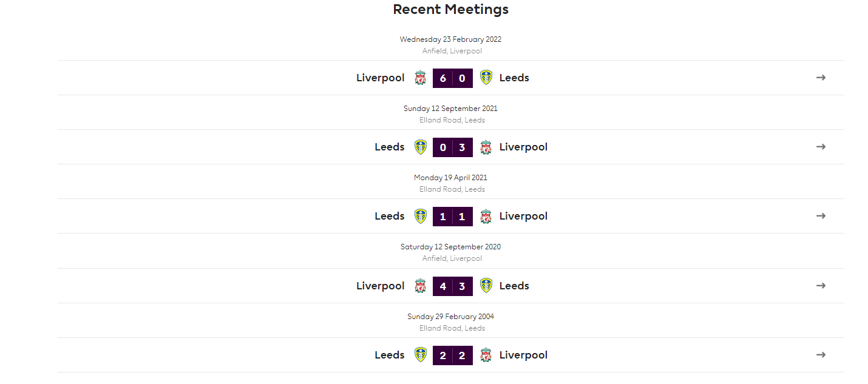
Task: Select the 4-3 score box
Action: point(453,286)
